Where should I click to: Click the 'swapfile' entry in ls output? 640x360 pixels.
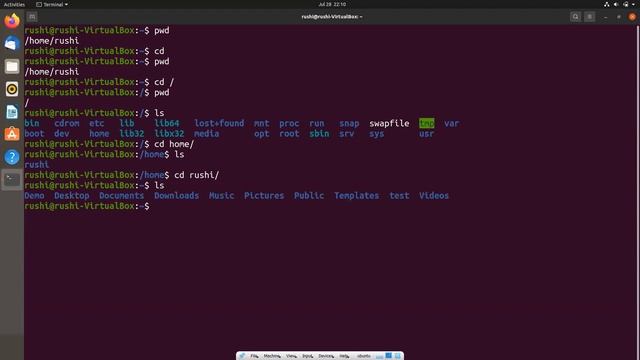tap(389, 123)
